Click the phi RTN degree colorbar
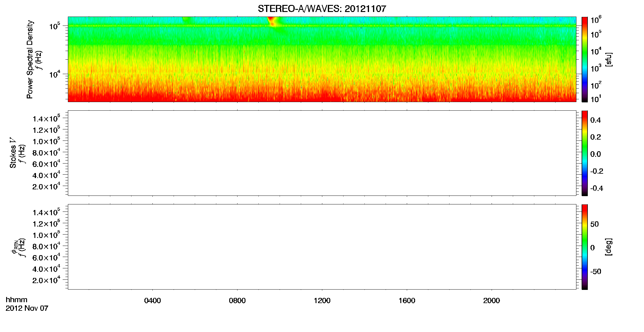The height and width of the screenshot is (332, 644). click(584, 247)
